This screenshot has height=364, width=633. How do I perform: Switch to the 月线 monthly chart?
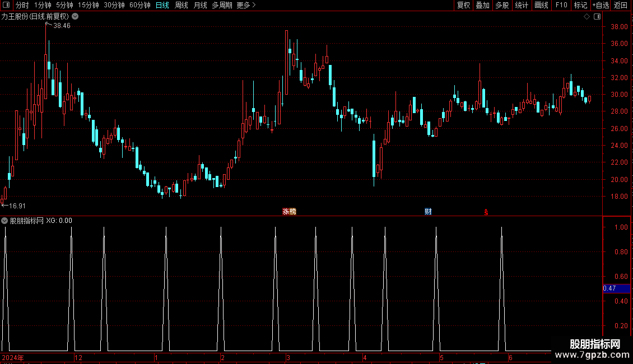tap(200, 5)
